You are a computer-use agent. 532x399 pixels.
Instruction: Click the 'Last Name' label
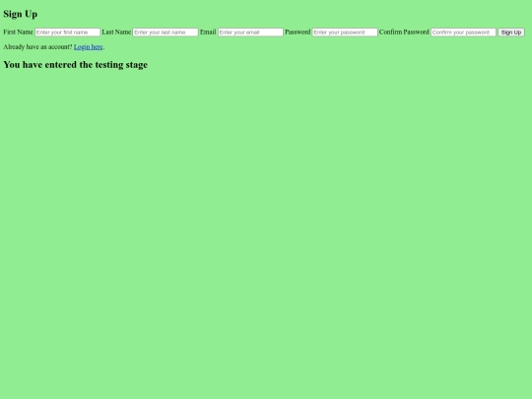tap(116, 32)
